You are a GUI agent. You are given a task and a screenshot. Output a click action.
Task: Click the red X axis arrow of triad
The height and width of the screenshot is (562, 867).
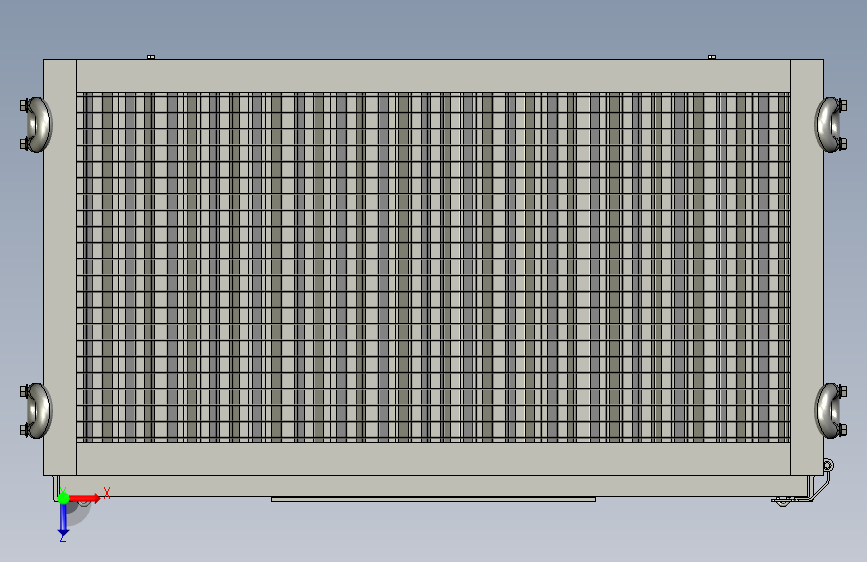85,498
